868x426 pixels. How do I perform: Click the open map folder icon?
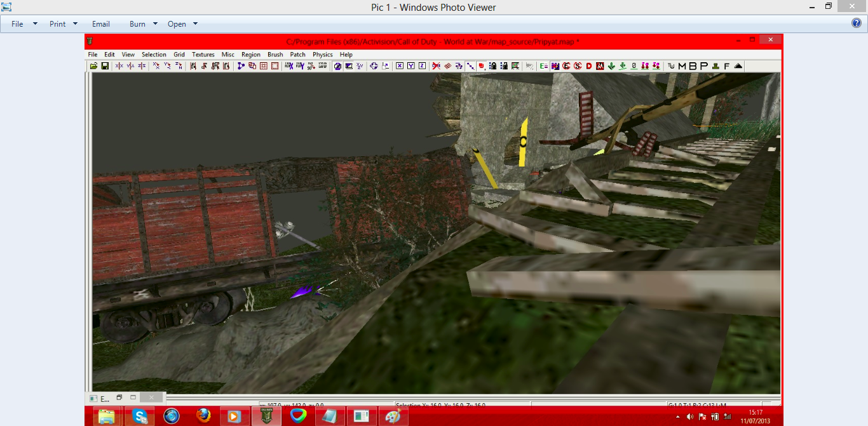click(x=93, y=66)
